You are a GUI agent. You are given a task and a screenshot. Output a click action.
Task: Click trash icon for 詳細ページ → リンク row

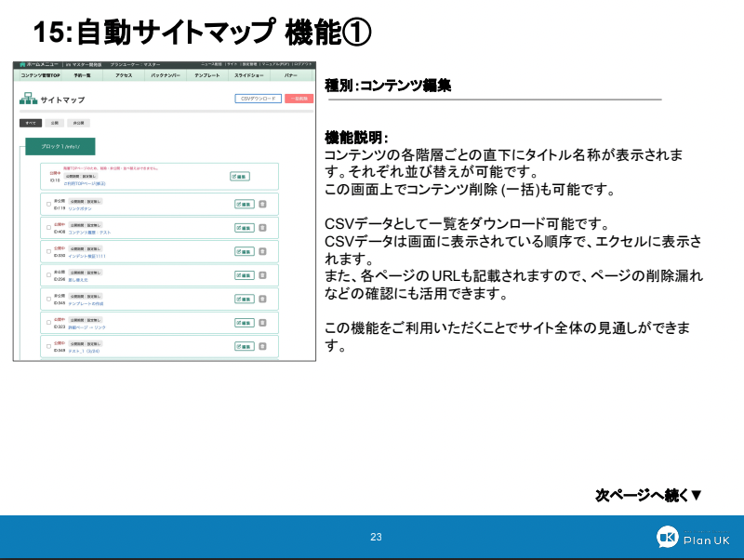(x=262, y=323)
